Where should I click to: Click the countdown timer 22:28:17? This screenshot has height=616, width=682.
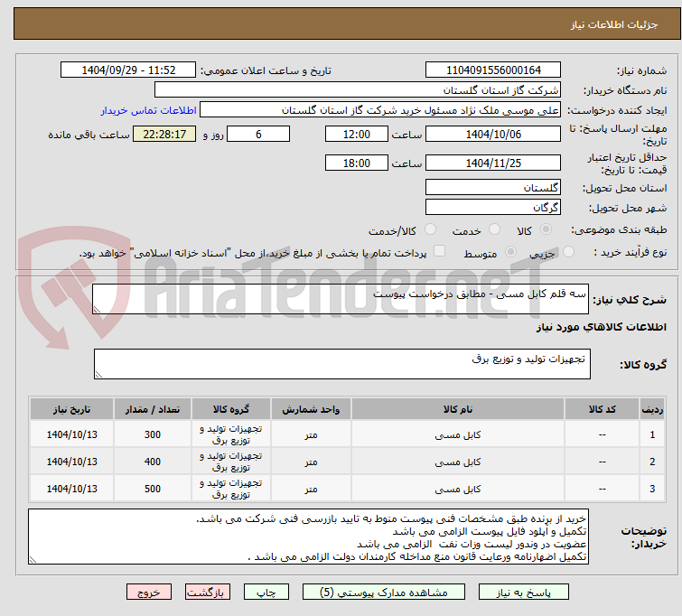pos(164,134)
